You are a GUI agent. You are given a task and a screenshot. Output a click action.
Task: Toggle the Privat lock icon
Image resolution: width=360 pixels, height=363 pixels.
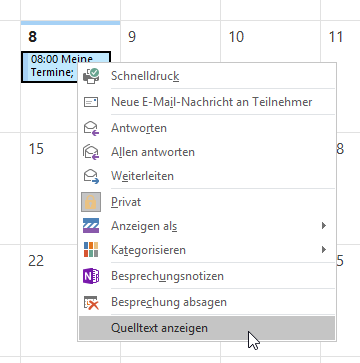coord(91,202)
